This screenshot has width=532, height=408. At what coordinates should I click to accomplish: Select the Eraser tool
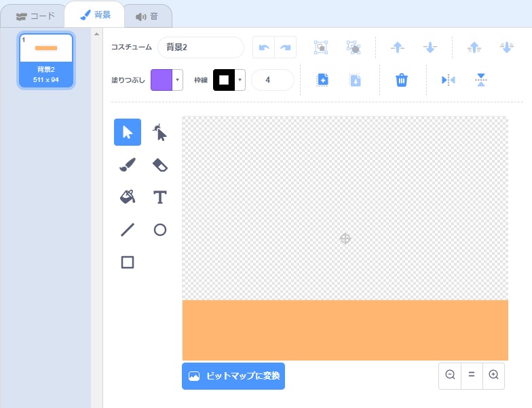click(160, 165)
